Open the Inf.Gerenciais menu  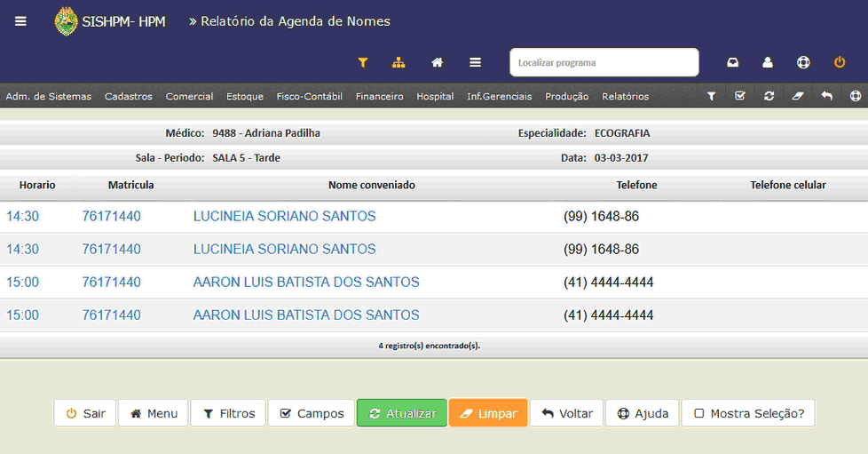500,97
